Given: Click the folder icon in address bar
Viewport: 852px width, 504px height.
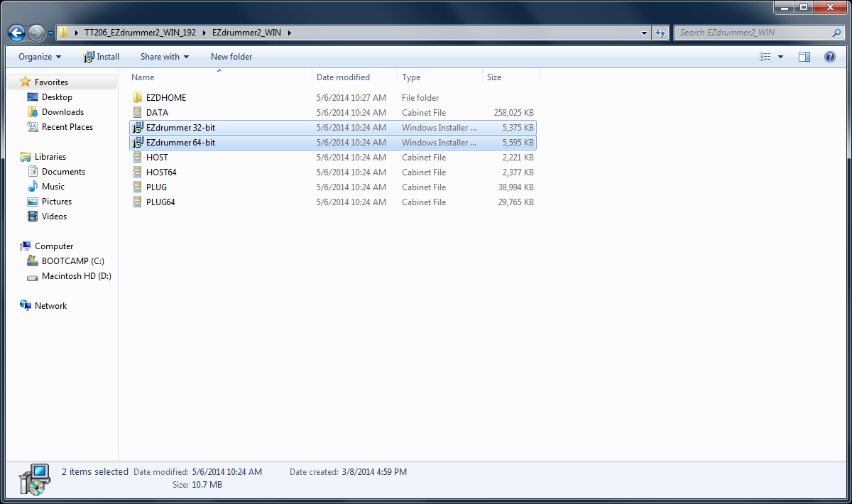Looking at the screenshot, I should coord(63,33).
